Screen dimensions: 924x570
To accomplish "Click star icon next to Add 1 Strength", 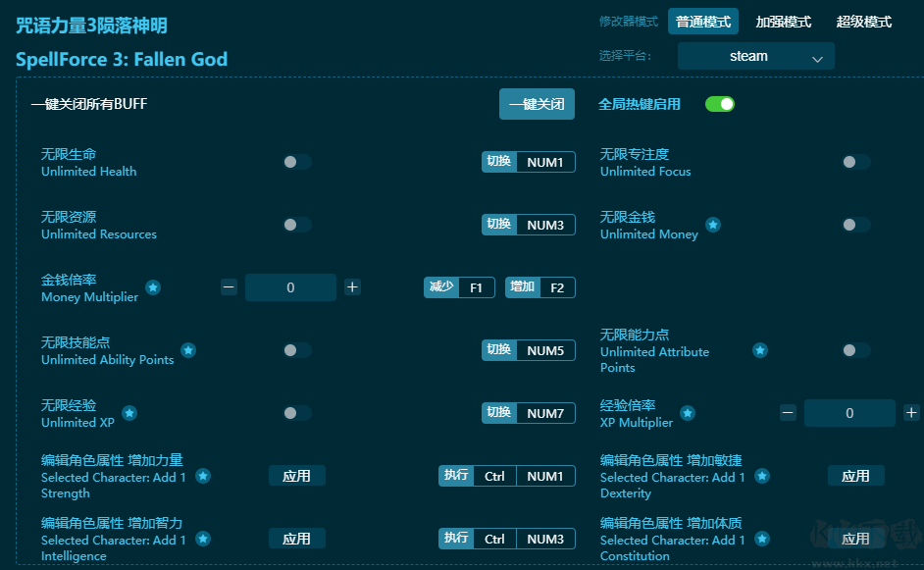I will pyautogui.click(x=203, y=476).
